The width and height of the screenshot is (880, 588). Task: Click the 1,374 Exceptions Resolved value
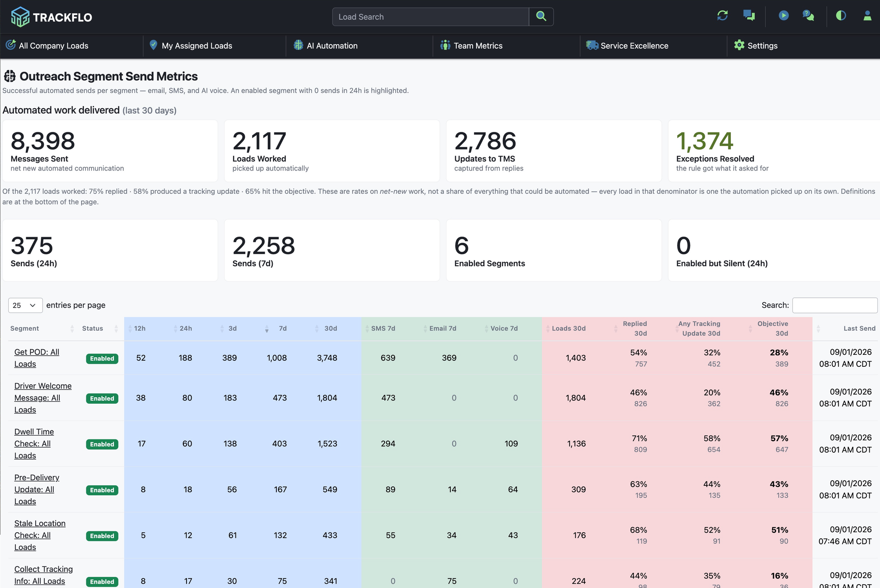point(705,141)
